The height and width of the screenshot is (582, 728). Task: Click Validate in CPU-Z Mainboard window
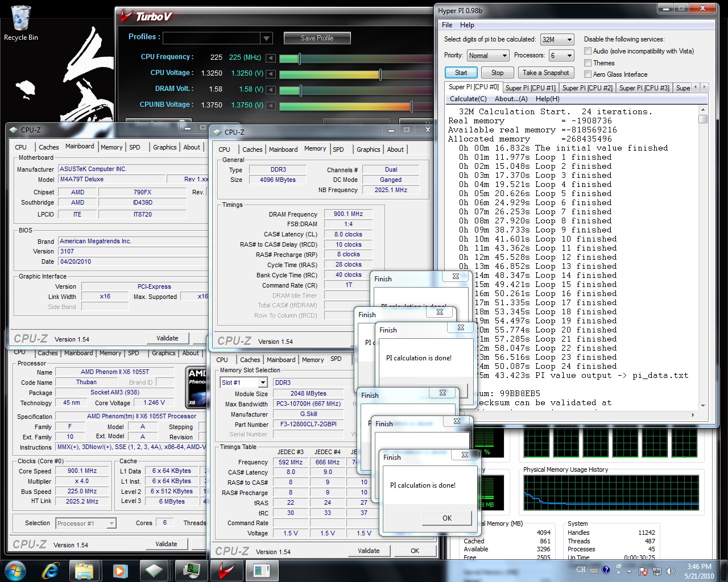pos(167,338)
